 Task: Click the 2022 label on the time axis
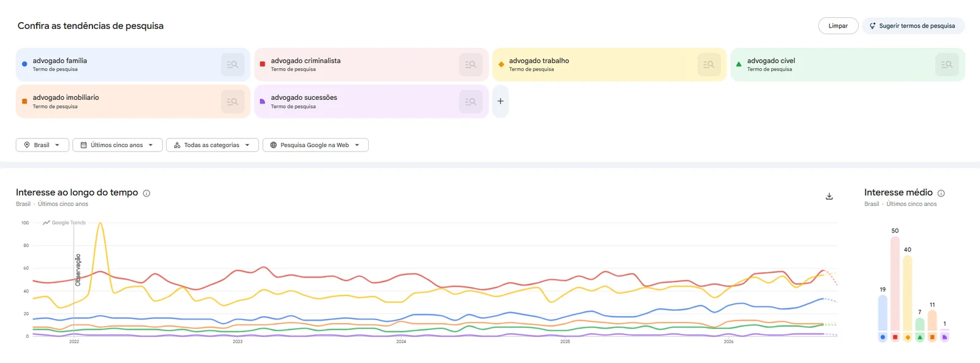74,342
